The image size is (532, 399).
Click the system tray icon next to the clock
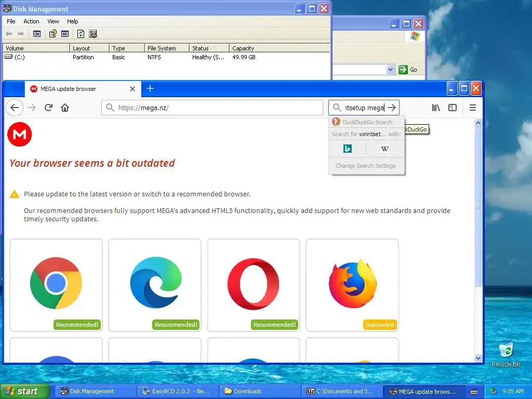point(494,392)
